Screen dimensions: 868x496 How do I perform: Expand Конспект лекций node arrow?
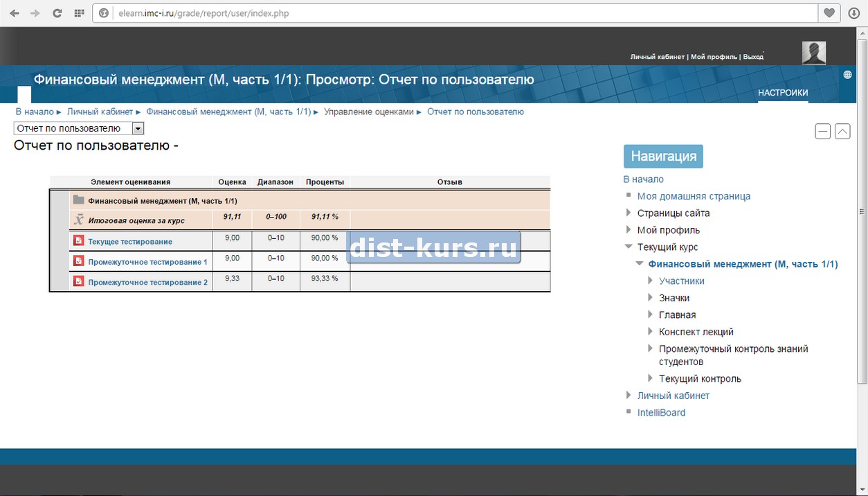tap(651, 332)
